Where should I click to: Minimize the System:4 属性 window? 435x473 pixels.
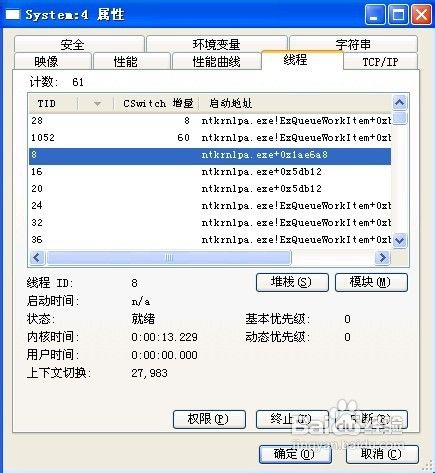point(375,15)
